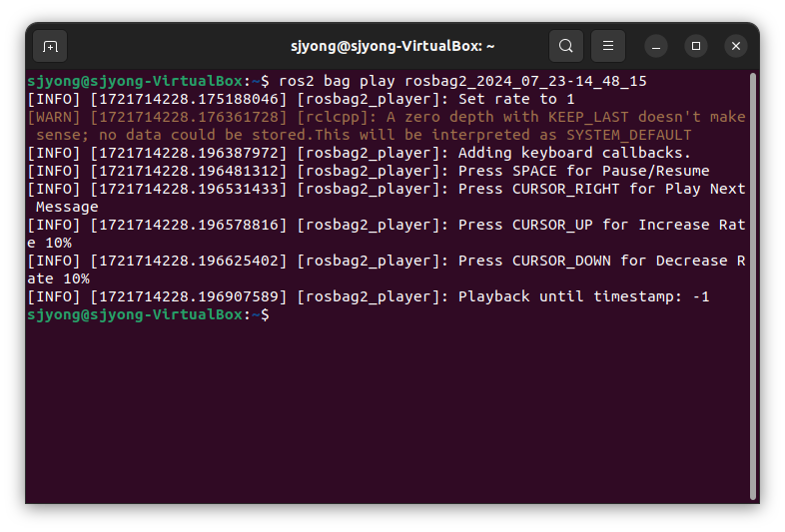The height and width of the screenshot is (532, 785).
Task: Click the ros2 bag play command text
Action: tap(462, 81)
